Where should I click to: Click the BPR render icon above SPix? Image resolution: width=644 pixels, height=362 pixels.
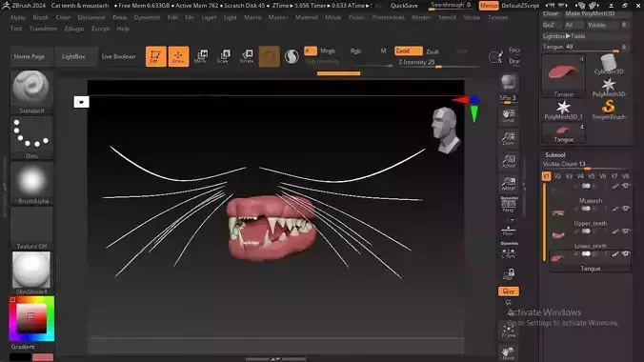pos(509,82)
